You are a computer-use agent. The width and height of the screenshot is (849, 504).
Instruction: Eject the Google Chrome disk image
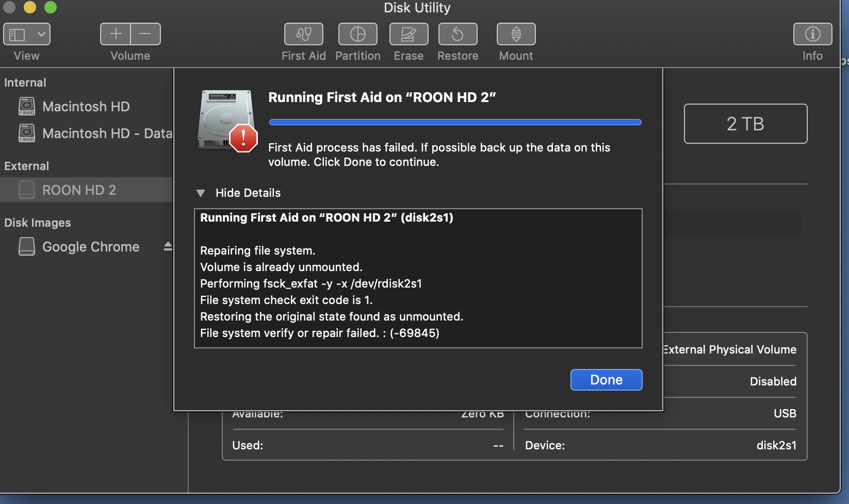coord(168,246)
